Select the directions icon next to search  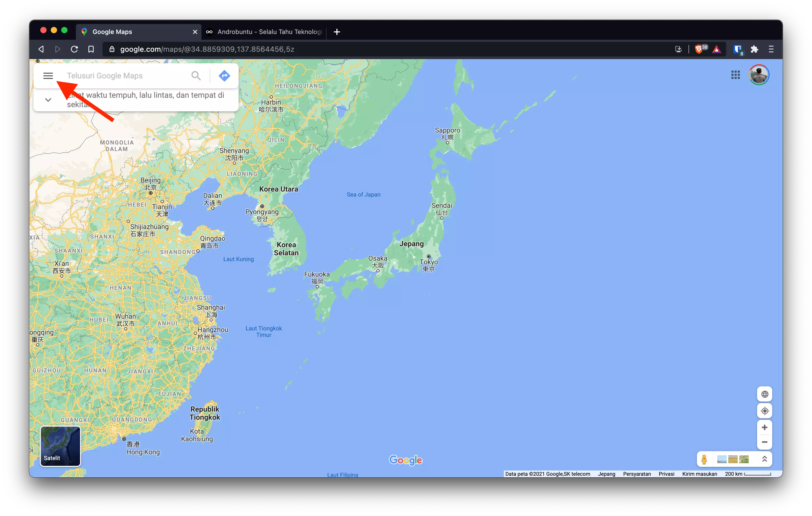click(224, 76)
